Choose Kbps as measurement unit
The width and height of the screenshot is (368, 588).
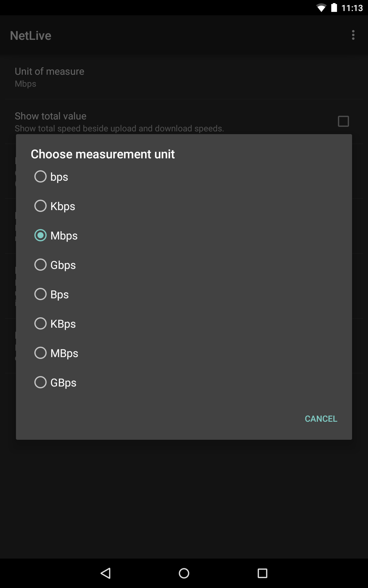pyautogui.click(x=40, y=206)
